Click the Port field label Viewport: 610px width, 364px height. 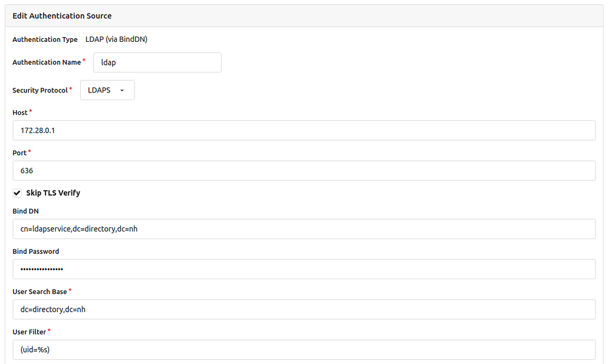(x=19, y=153)
